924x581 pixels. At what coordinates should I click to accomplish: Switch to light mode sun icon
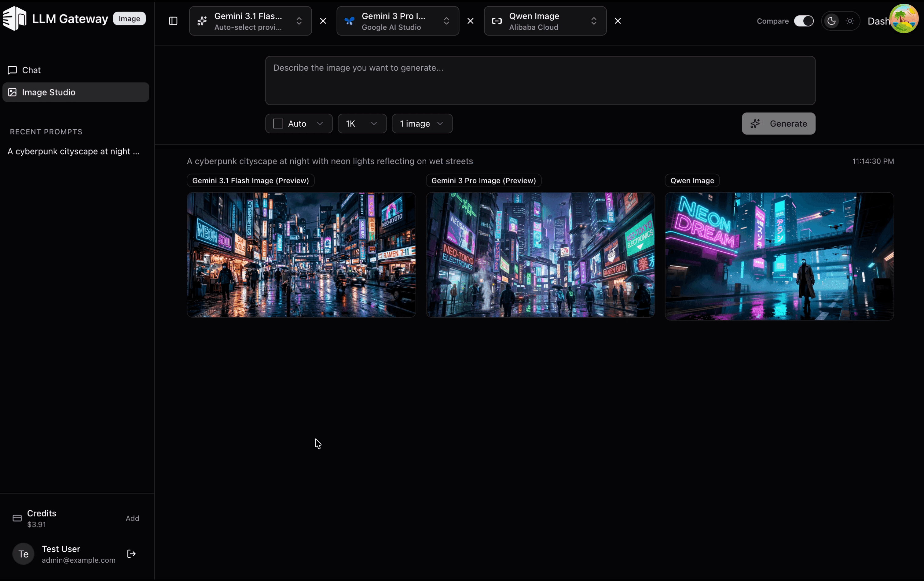click(850, 21)
